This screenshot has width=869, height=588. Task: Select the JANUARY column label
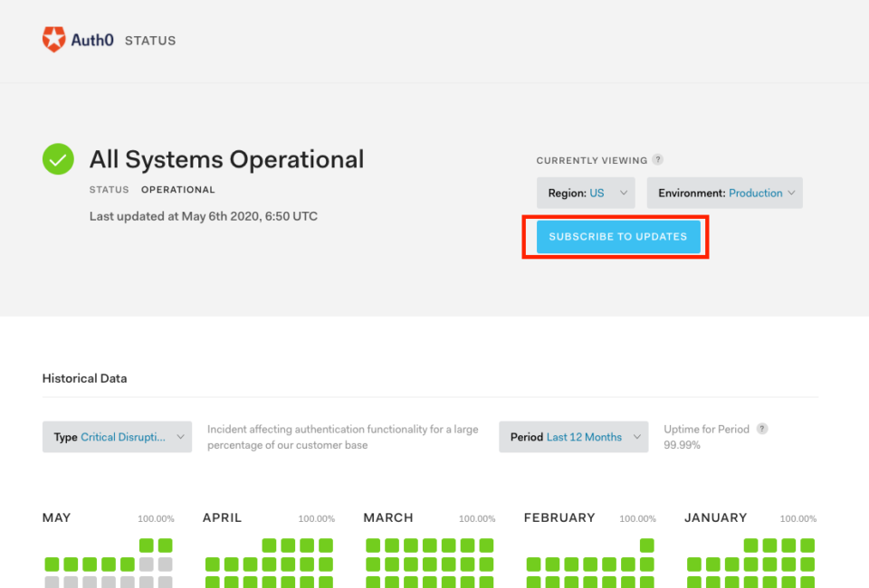(715, 517)
